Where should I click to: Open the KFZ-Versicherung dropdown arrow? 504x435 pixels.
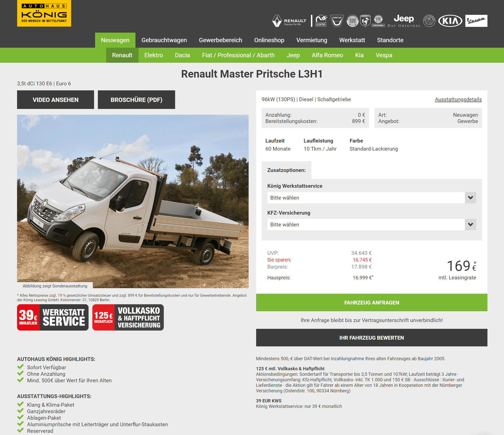click(x=470, y=225)
